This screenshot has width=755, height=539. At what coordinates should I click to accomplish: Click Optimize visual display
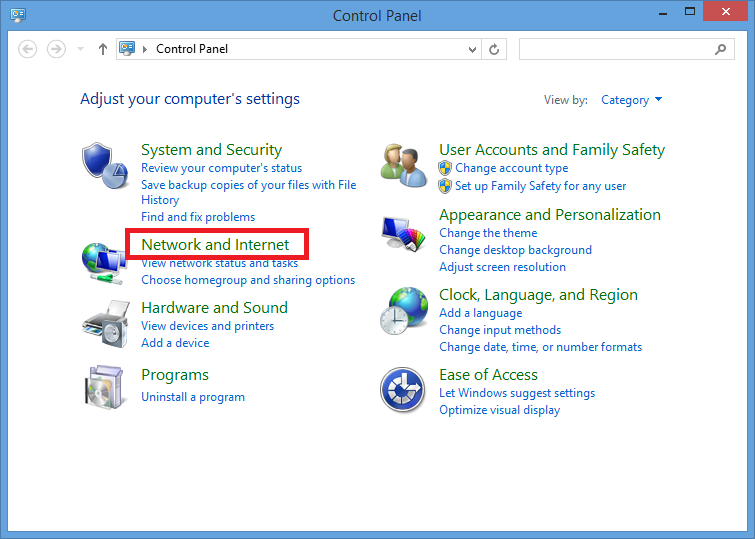[499, 410]
